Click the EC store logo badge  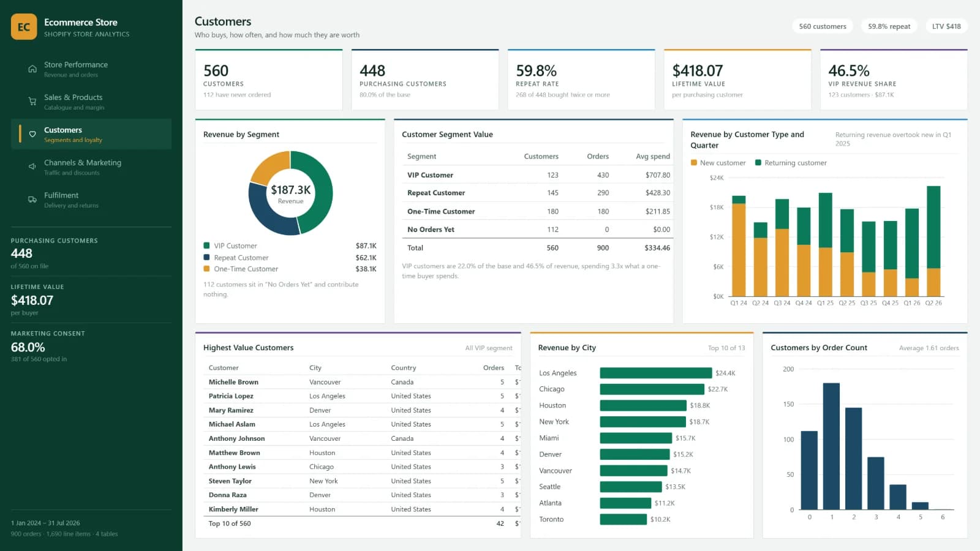point(24,27)
